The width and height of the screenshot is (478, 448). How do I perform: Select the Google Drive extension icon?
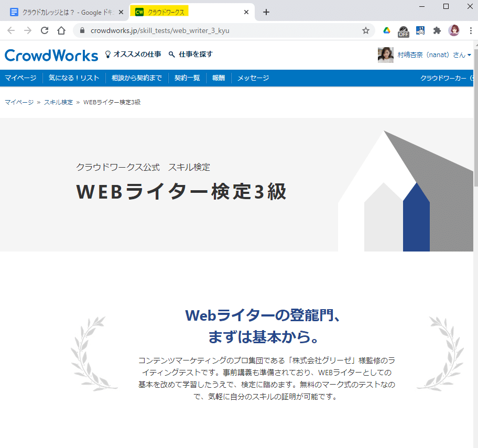386,31
